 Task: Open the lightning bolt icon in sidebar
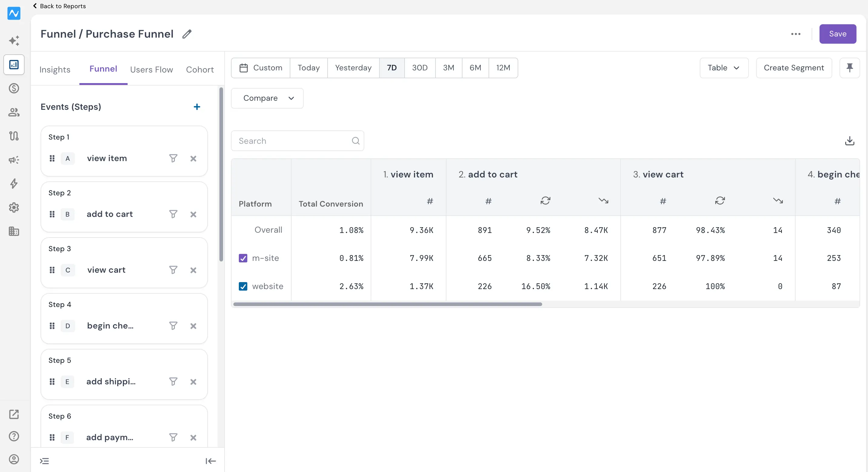coord(14,184)
